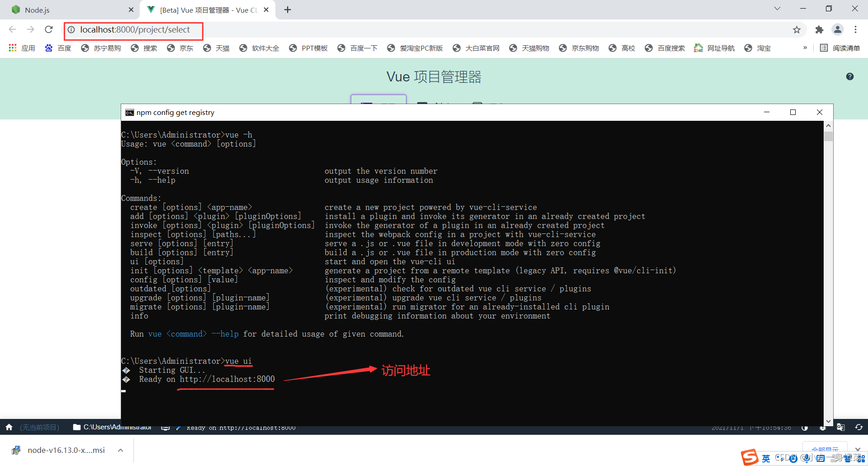Open the 软件大全 bookmark

point(259,48)
